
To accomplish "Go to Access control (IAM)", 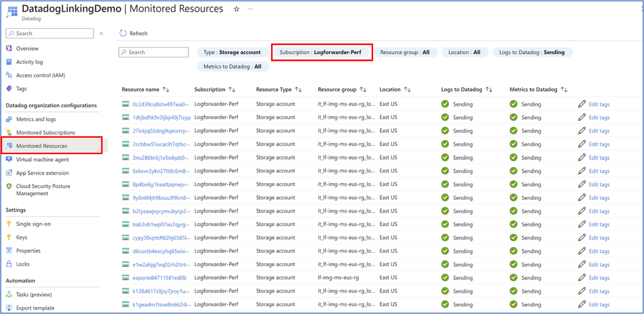I will pos(40,75).
